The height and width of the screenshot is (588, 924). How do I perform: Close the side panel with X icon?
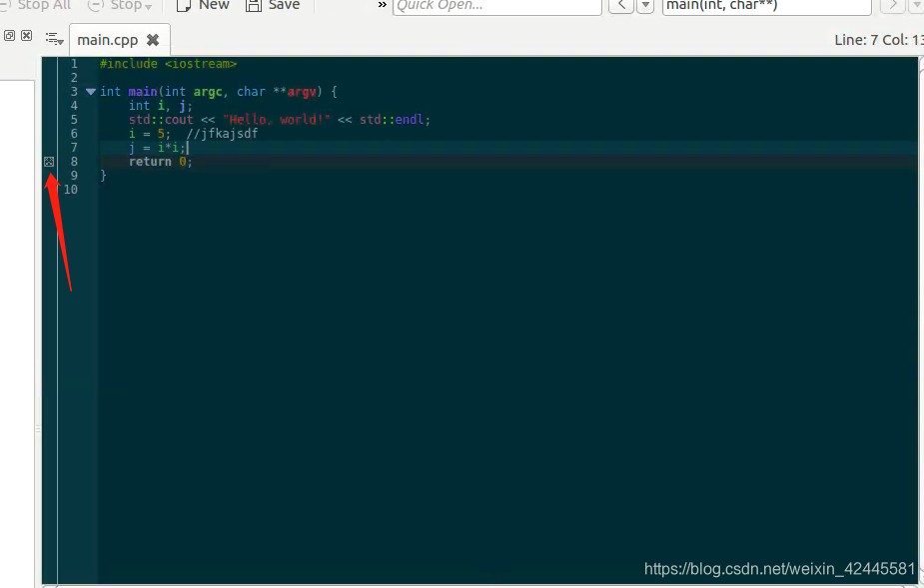coord(27,35)
